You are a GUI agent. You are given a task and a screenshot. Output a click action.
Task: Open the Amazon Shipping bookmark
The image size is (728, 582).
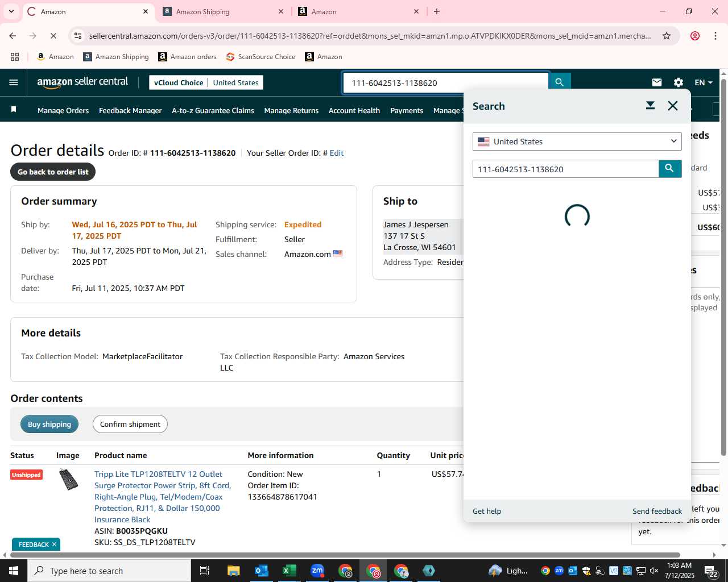[x=116, y=57]
